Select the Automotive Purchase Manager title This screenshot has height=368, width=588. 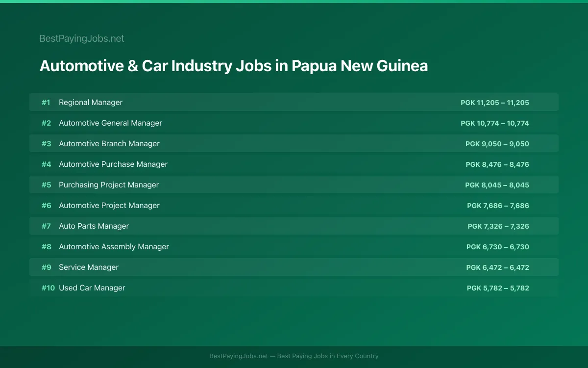[113, 164]
